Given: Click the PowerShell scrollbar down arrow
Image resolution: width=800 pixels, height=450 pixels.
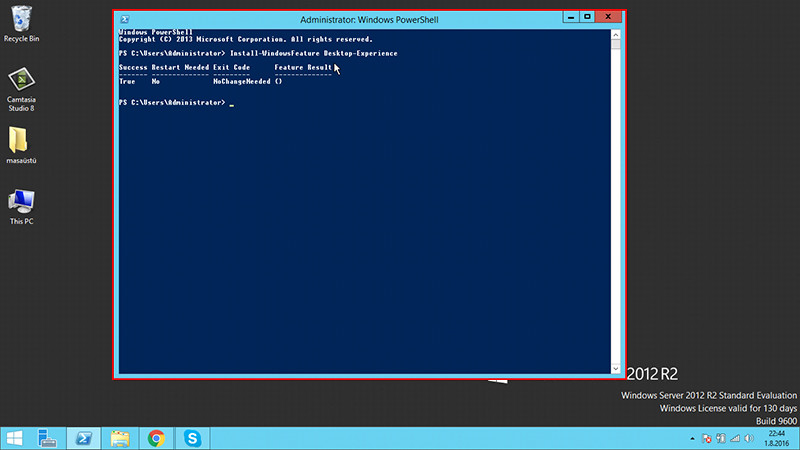Looking at the screenshot, I should tap(615, 369).
